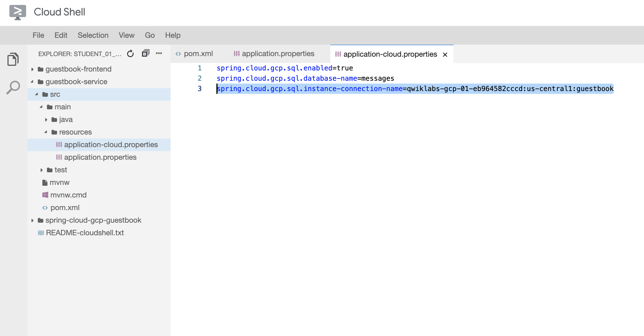The height and width of the screenshot is (336, 644).
Task: Expand the guestbook-frontend folder arrow
Action: coord(32,69)
